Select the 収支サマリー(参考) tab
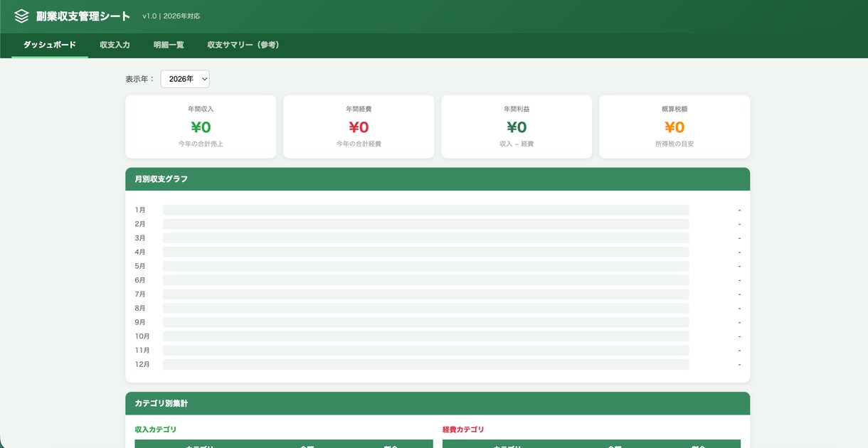 243,45
